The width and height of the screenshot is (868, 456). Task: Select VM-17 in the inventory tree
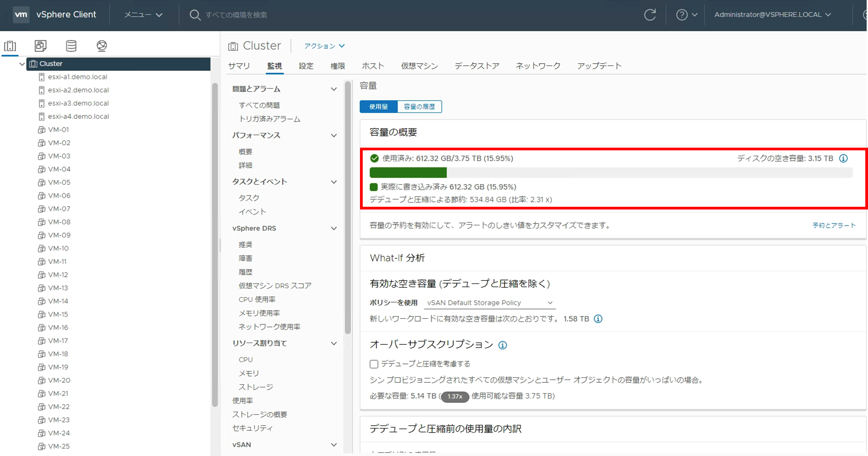tap(58, 341)
